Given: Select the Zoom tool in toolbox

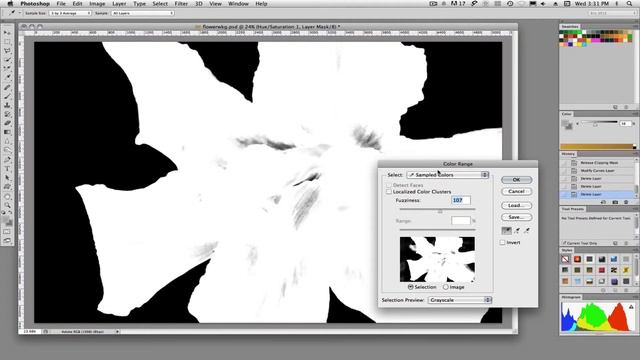Looking at the screenshot, I should [7, 205].
